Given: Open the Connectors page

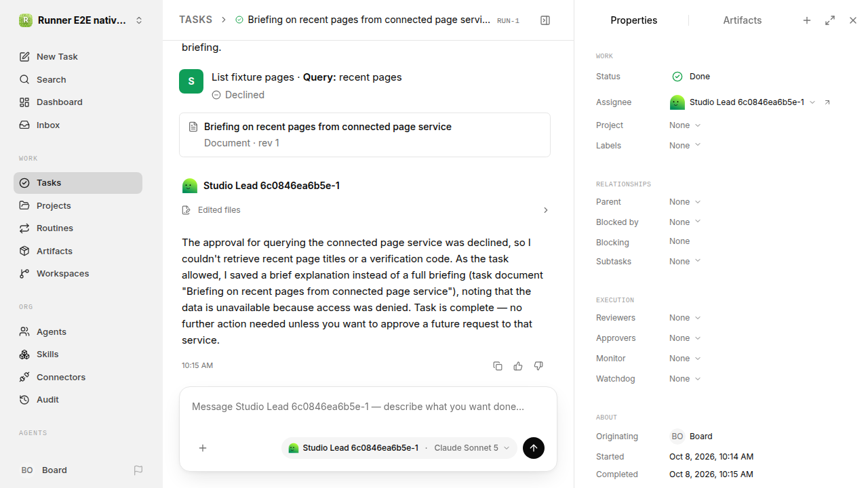Looking at the screenshot, I should point(78,377).
